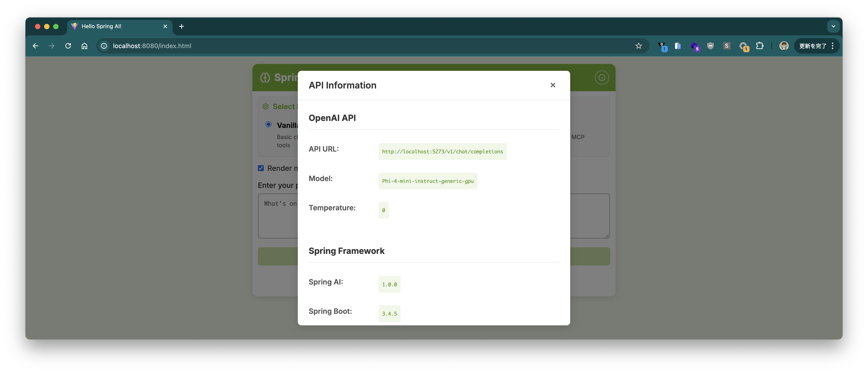Click the brain logo icon in header
This screenshot has width=868, height=373.
point(265,78)
